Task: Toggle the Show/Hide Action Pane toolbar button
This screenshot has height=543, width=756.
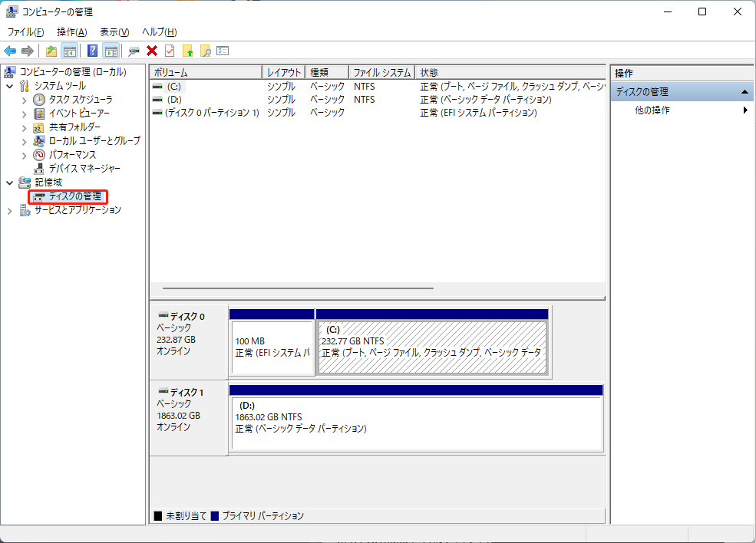Action: click(x=111, y=51)
